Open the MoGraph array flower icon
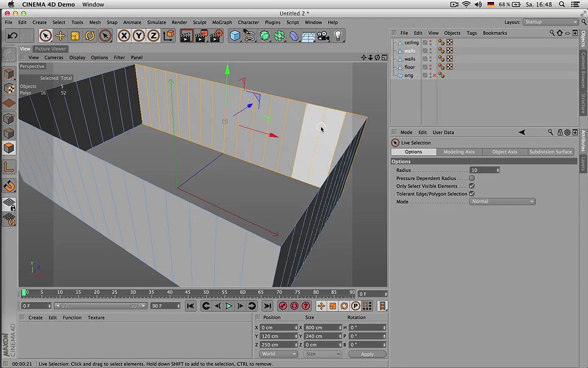This screenshot has height=368, width=588. click(279, 36)
